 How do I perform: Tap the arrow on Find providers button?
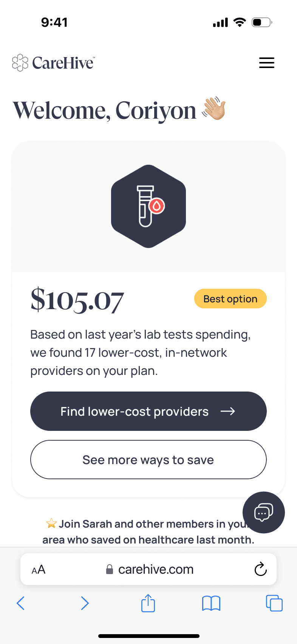click(x=228, y=411)
